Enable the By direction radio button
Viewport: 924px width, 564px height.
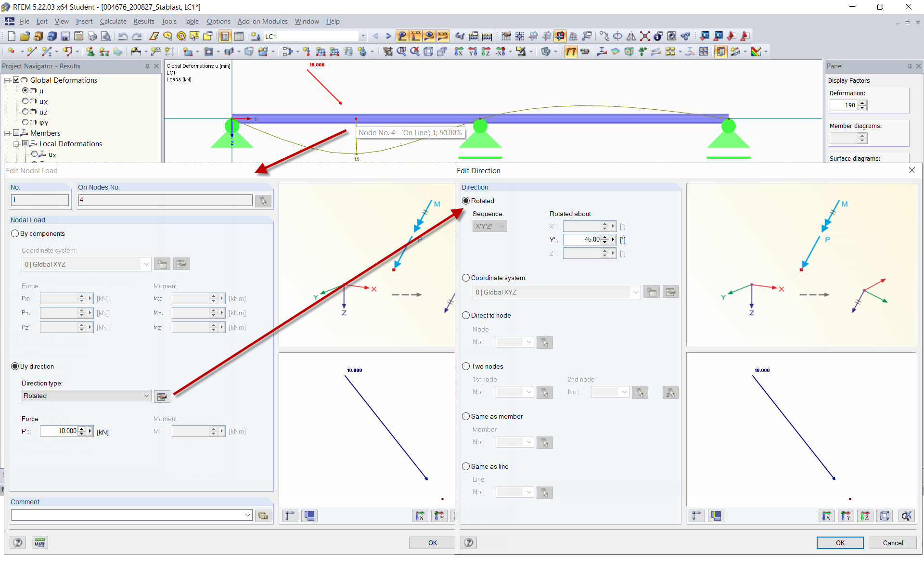coord(14,366)
